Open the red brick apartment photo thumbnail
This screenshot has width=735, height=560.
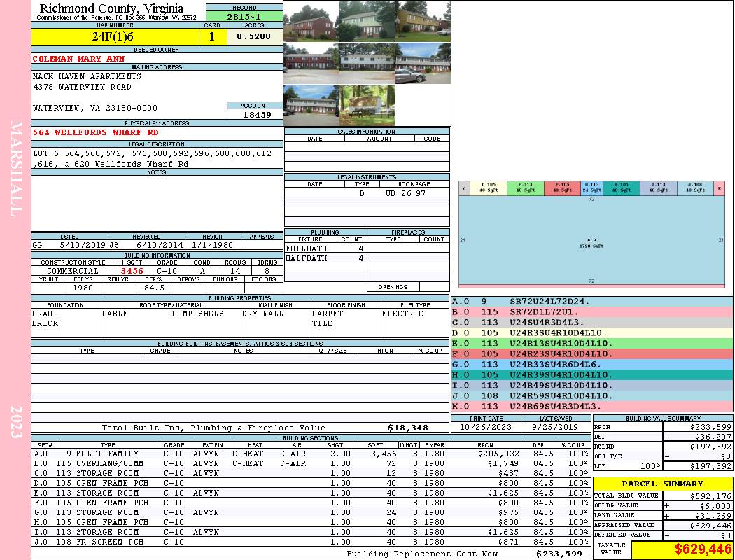(311, 21)
